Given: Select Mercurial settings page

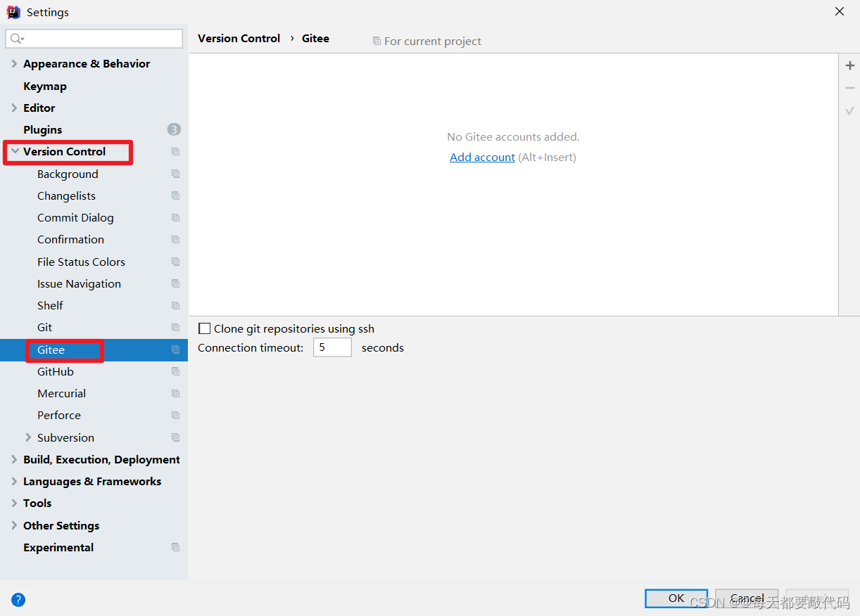Looking at the screenshot, I should [62, 393].
